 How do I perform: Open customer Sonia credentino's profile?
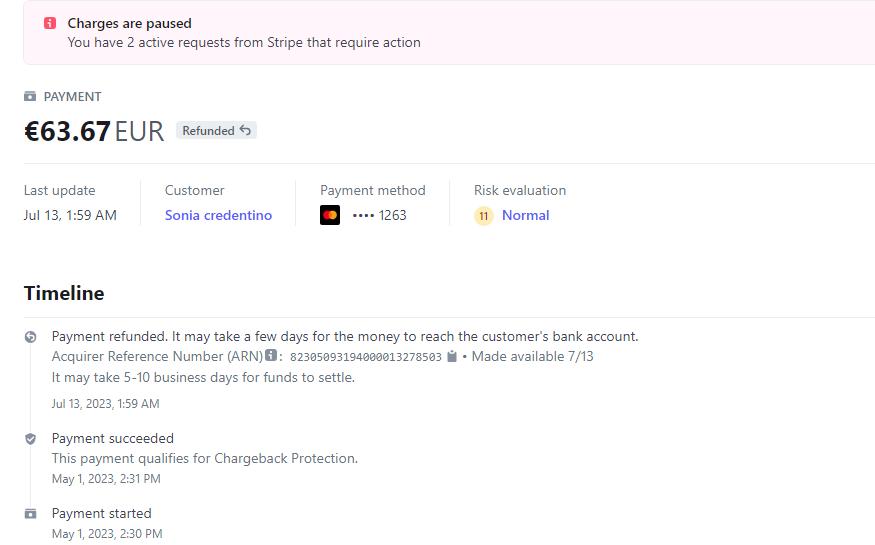coord(218,215)
